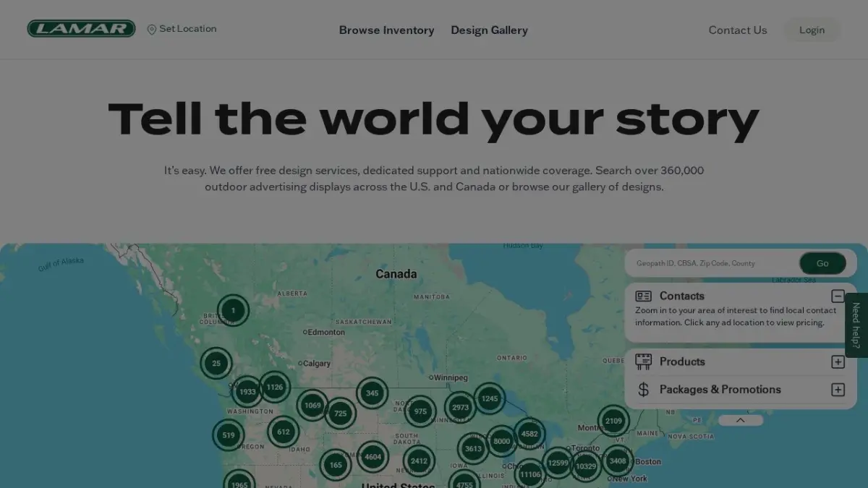
Task: Open the 8000 map cluster
Action: click(x=501, y=441)
